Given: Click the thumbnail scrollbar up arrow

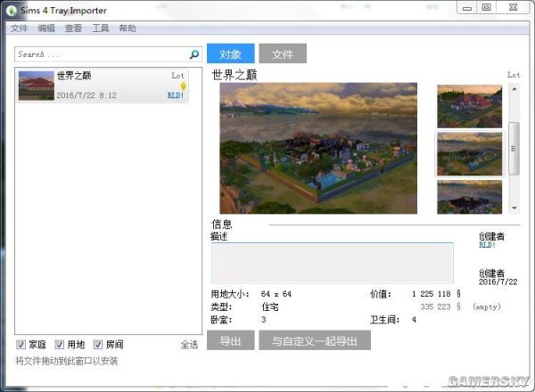Looking at the screenshot, I should click(514, 89).
